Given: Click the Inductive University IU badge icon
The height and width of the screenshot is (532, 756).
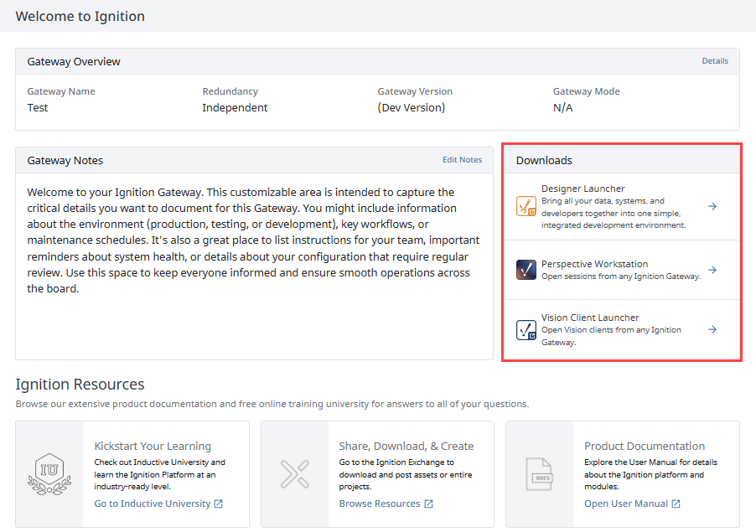Looking at the screenshot, I should (x=49, y=474).
